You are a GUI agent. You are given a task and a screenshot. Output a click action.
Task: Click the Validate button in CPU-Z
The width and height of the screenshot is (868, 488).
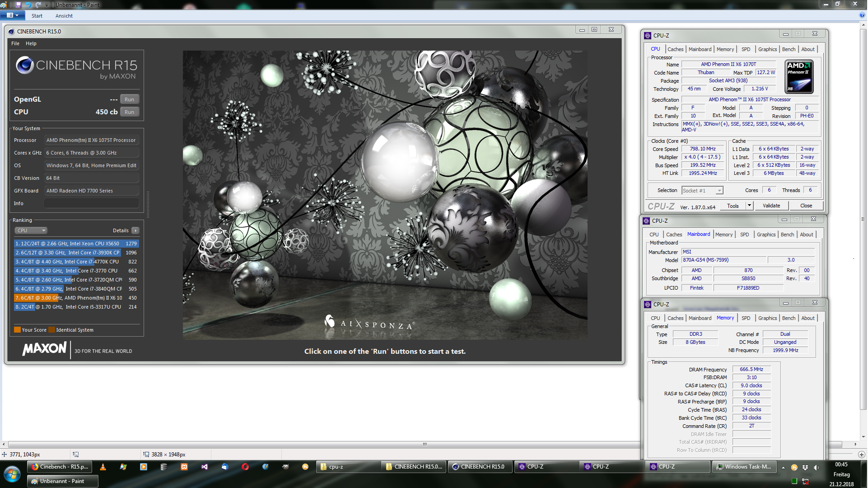[x=771, y=206]
